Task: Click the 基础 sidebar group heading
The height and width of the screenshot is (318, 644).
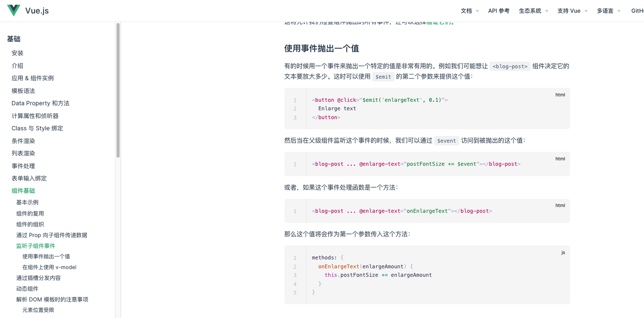Action: pos(14,39)
